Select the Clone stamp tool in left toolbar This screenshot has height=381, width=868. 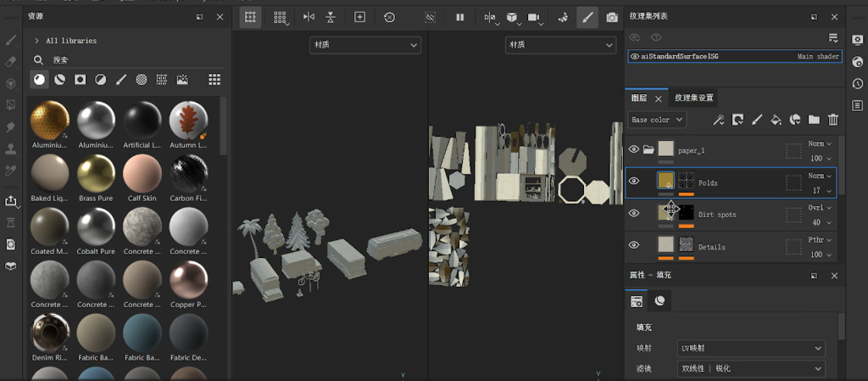[x=10, y=148]
